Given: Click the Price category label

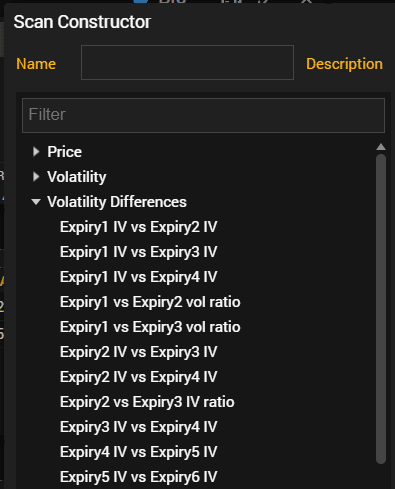Looking at the screenshot, I should click(65, 152).
